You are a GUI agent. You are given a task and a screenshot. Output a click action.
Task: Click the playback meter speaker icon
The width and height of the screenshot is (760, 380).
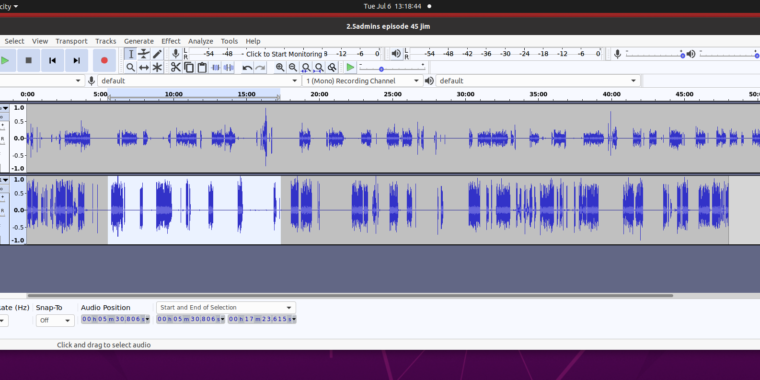coord(396,54)
